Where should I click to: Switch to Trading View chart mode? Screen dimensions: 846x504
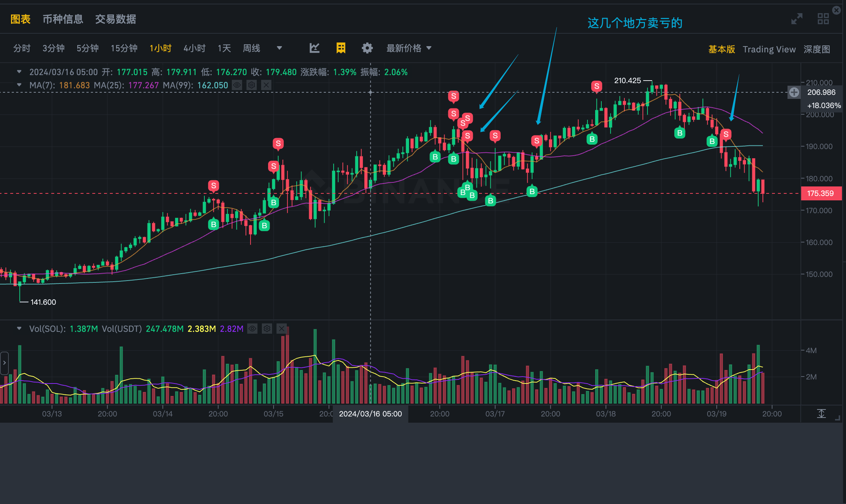769,49
